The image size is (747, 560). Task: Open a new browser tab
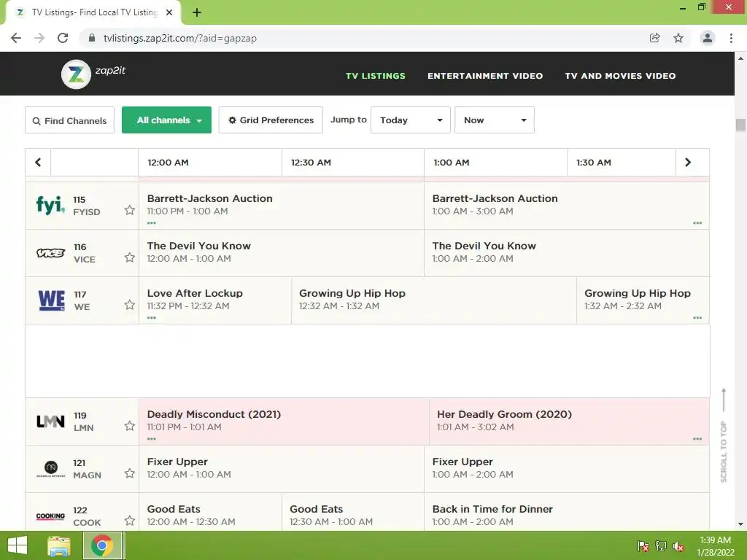(197, 12)
